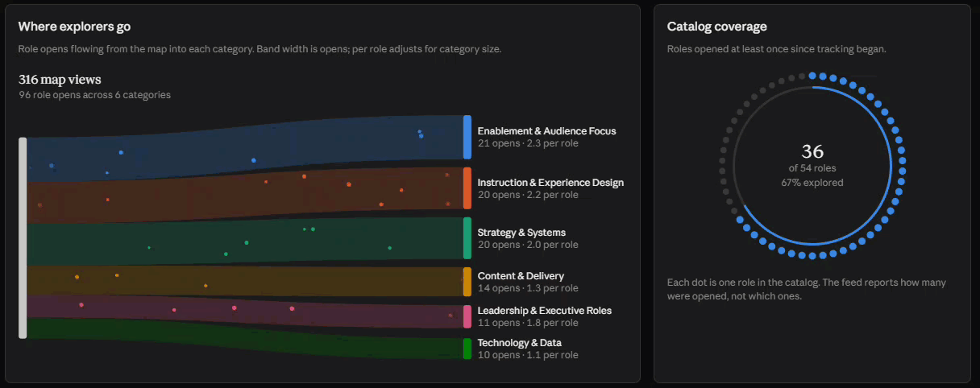Click '96 role opens across 6 categories'
This screenshot has width=980, height=388.
[x=94, y=95]
